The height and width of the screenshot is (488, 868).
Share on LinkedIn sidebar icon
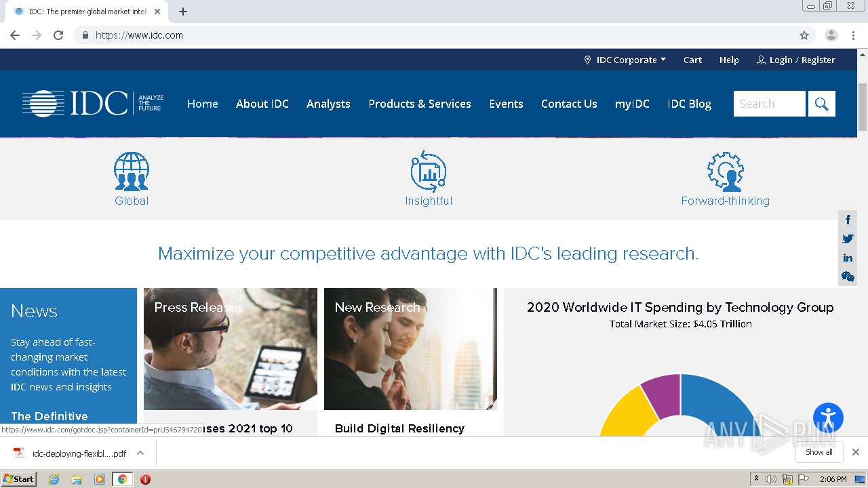pyautogui.click(x=848, y=258)
